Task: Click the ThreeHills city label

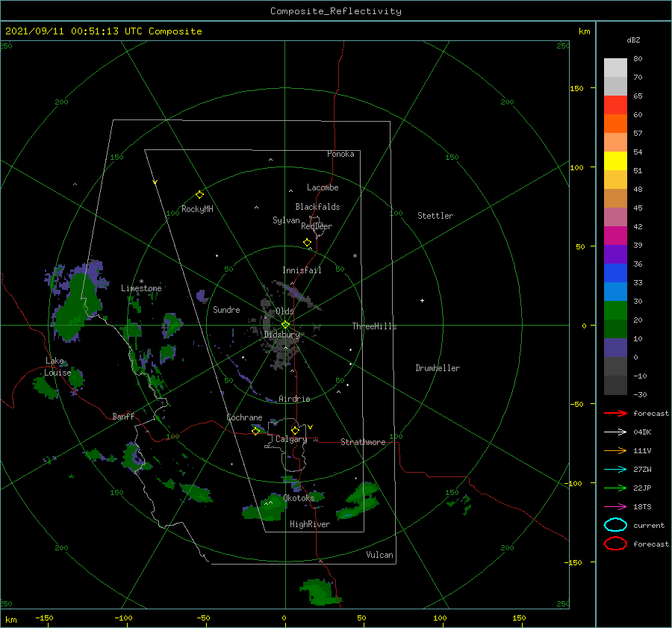Action: pos(374,326)
